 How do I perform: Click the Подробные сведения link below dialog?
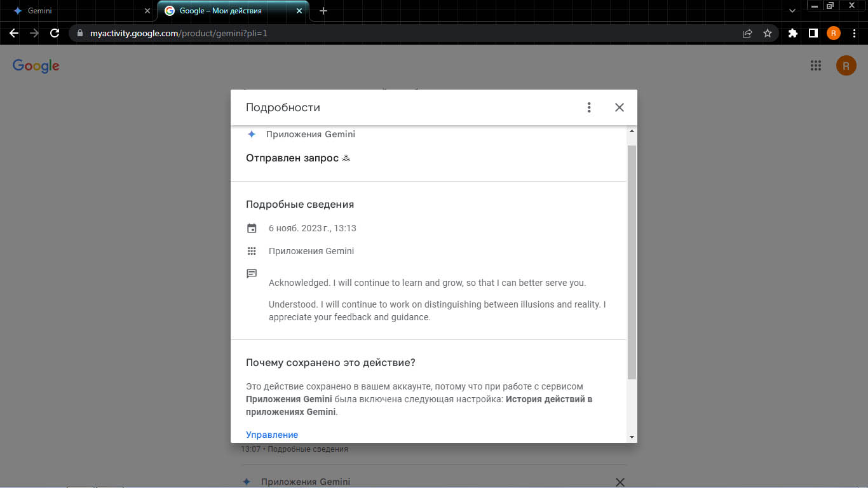point(308,449)
